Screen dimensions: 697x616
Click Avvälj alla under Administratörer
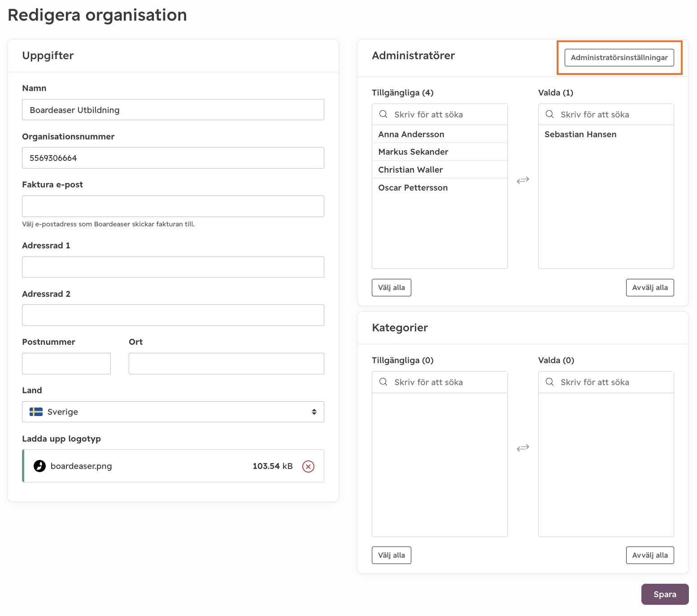tap(650, 288)
